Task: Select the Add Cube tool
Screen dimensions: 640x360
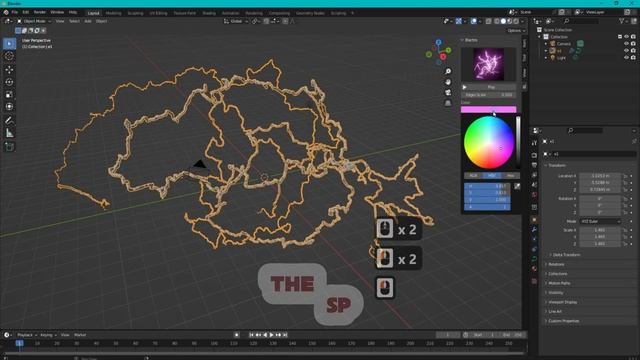Action: pos(9,147)
